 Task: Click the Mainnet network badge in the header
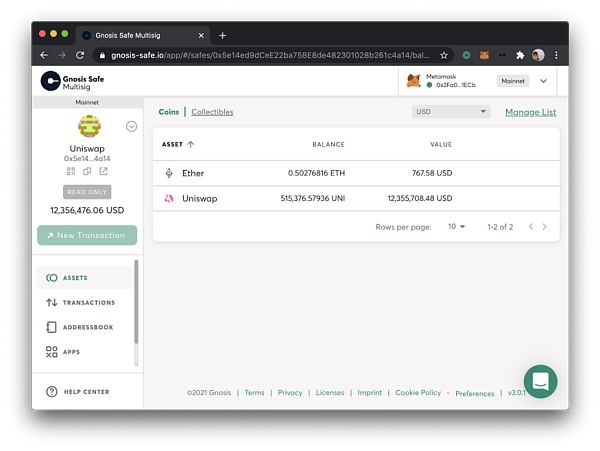click(513, 81)
